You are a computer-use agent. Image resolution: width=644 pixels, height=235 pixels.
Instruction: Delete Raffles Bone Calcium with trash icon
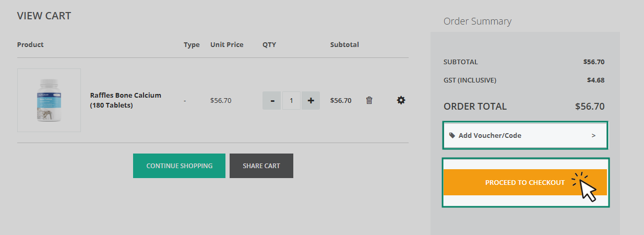[369, 100]
